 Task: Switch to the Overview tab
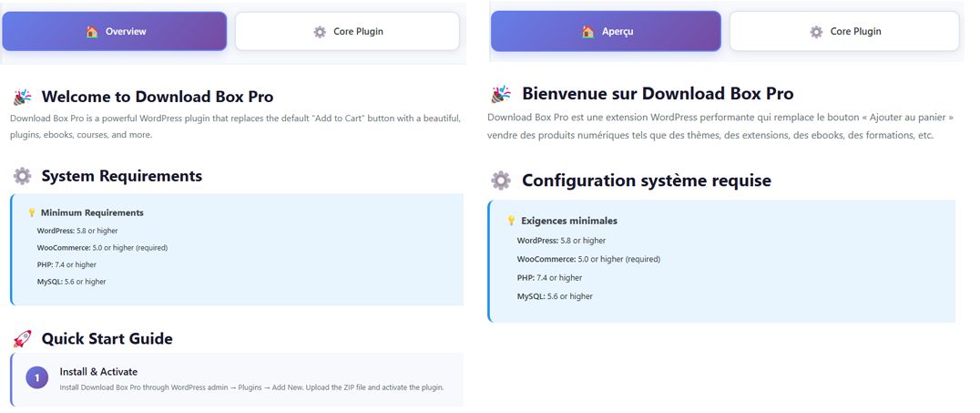[115, 32]
